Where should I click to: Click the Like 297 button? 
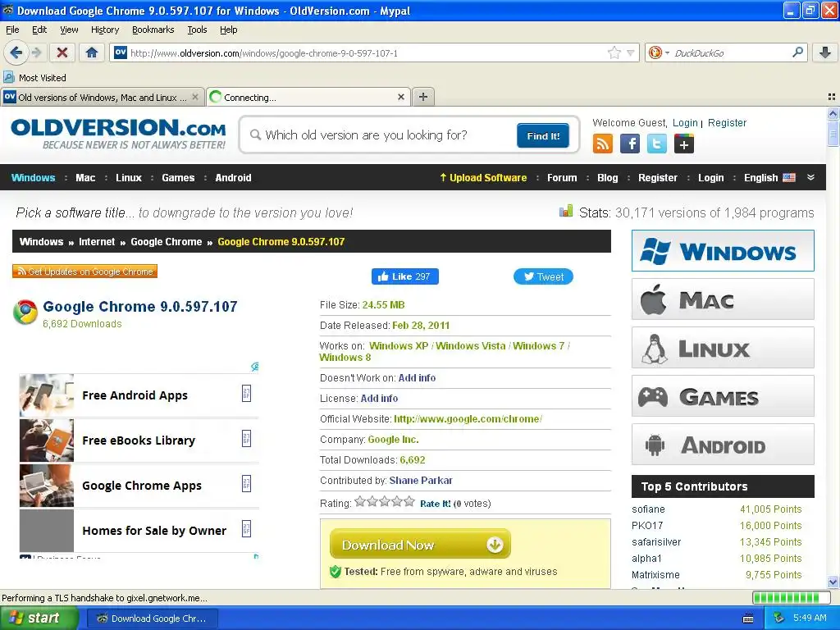405,276
